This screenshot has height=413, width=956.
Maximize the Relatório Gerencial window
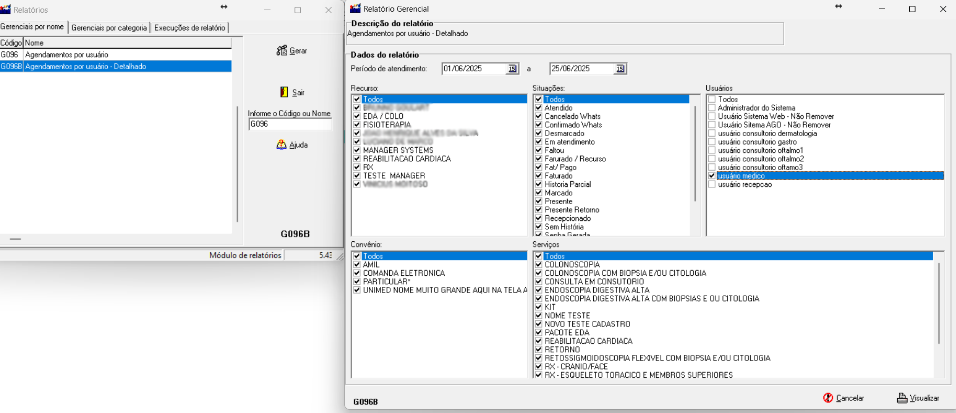pyautogui.click(x=912, y=9)
